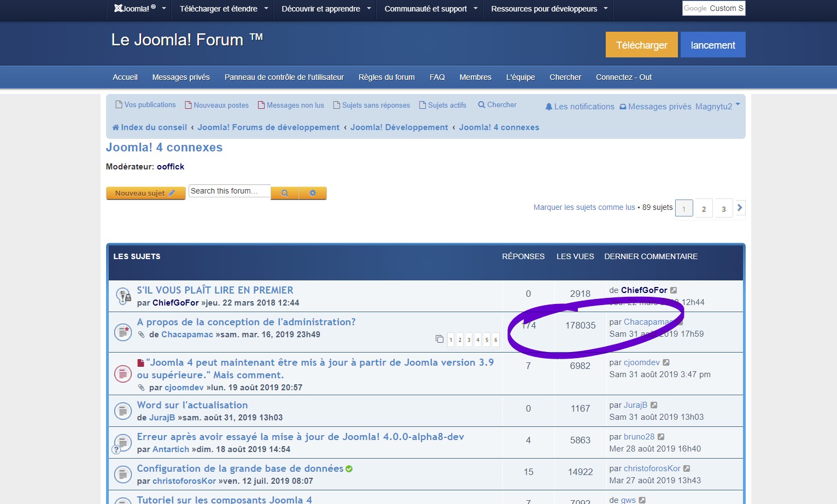Open Panneau de contrôle de l'utilisateur
Viewport: 837px width, 504px height.
coord(284,77)
